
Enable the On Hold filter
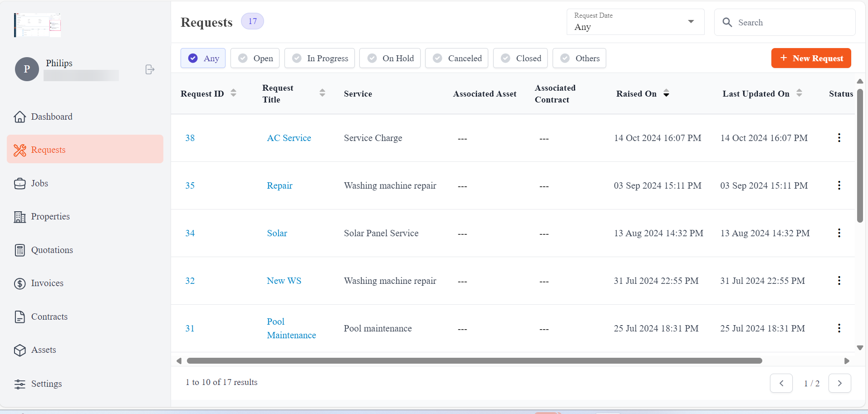pyautogui.click(x=390, y=58)
